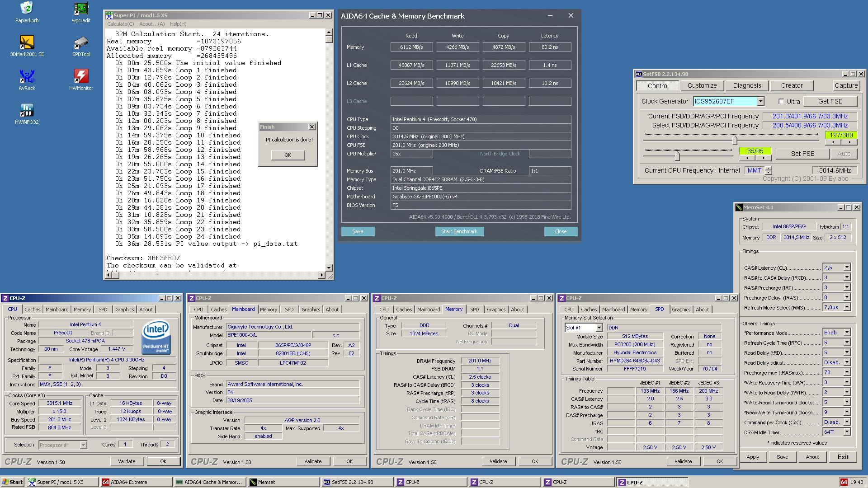Open the Refresh Mode Select dropdown
The image size is (868, 488).
click(x=847, y=307)
